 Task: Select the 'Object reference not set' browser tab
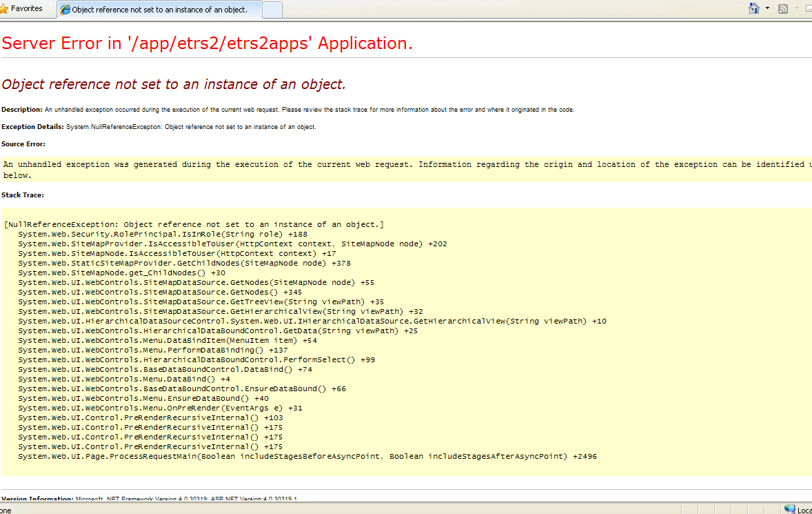click(x=159, y=10)
